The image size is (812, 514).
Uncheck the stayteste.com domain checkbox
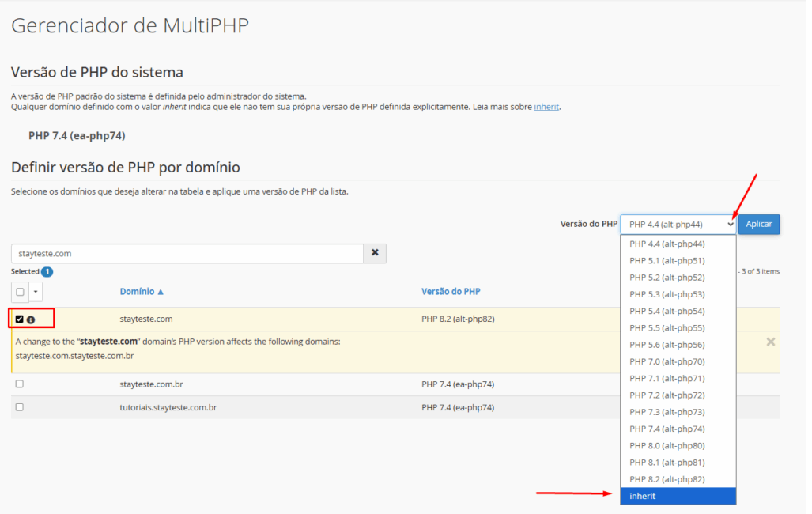pyautogui.click(x=20, y=319)
